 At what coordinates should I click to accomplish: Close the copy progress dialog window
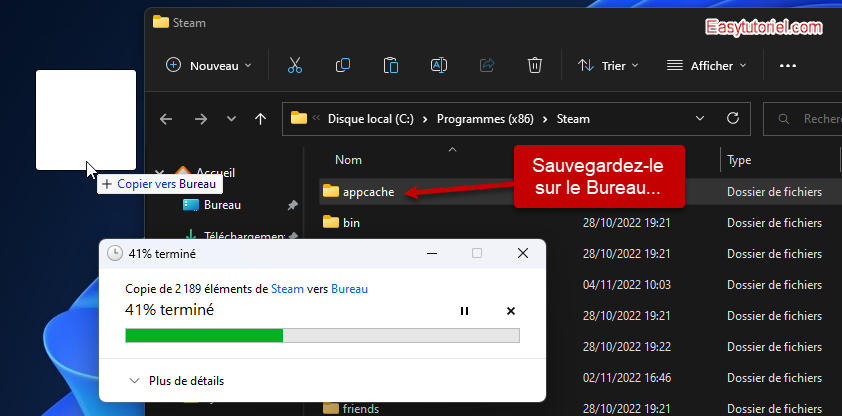(x=522, y=253)
